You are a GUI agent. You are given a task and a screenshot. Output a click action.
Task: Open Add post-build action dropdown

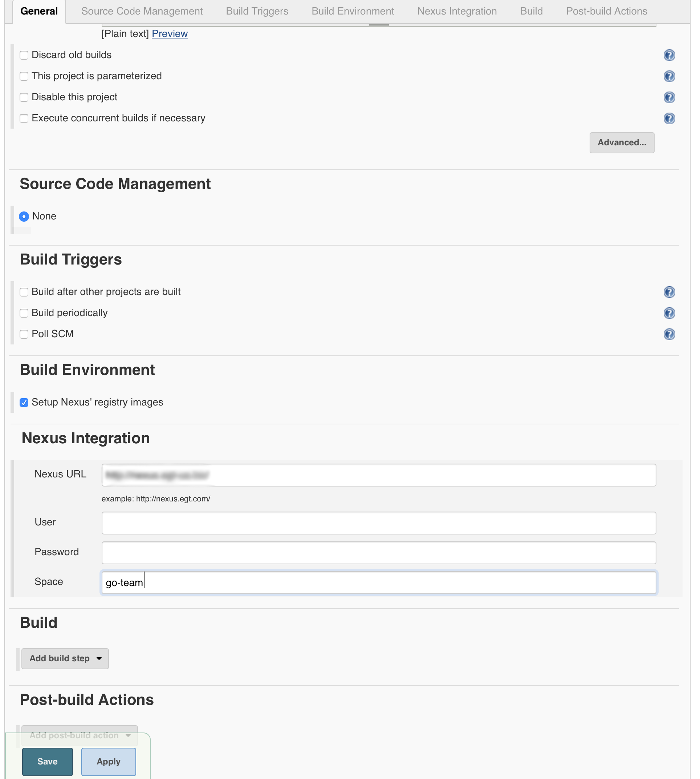coord(80,735)
